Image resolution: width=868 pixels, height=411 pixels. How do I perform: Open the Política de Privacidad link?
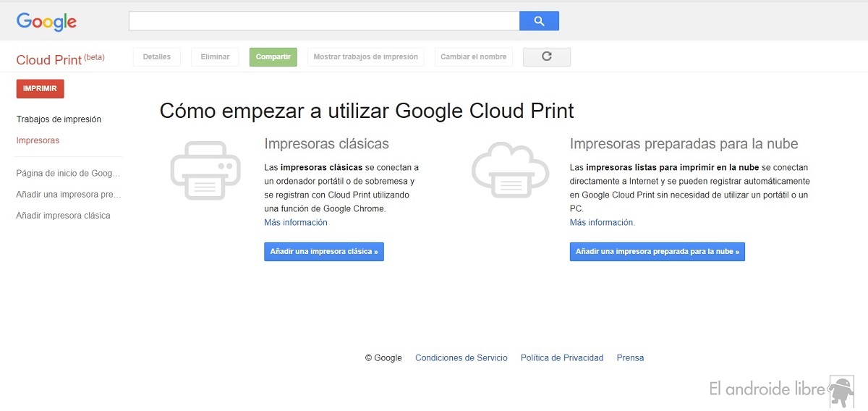[561, 358]
